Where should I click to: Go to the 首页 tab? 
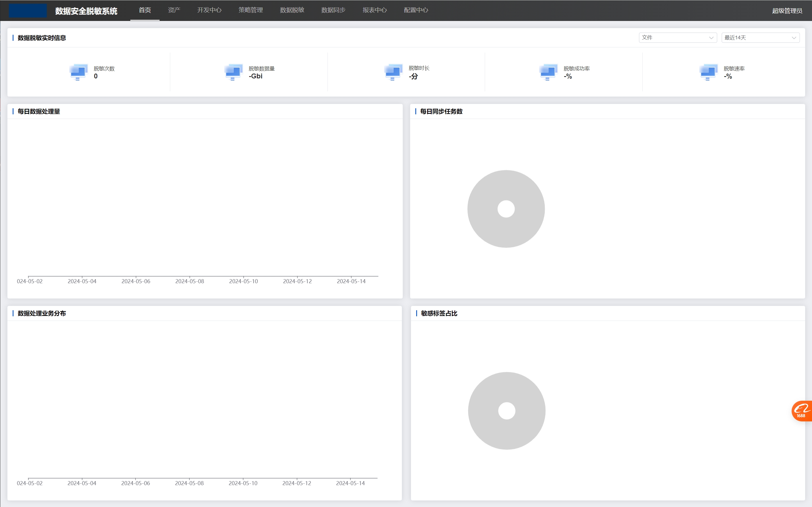145,10
